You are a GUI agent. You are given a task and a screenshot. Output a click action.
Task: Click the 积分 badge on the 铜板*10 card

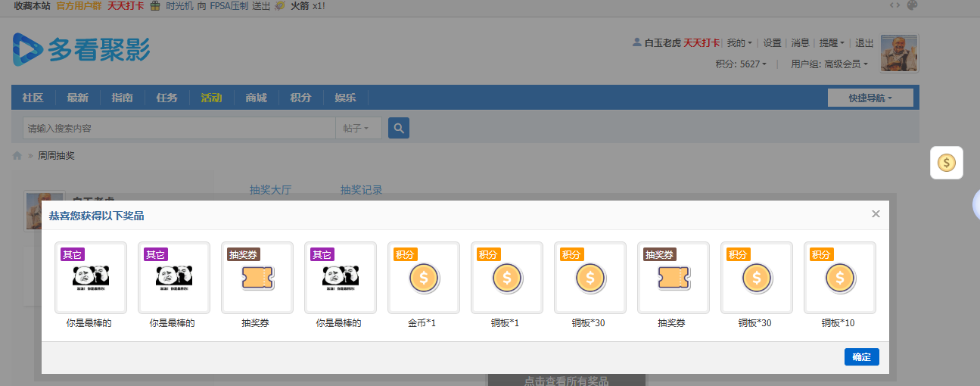[x=821, y=255]
